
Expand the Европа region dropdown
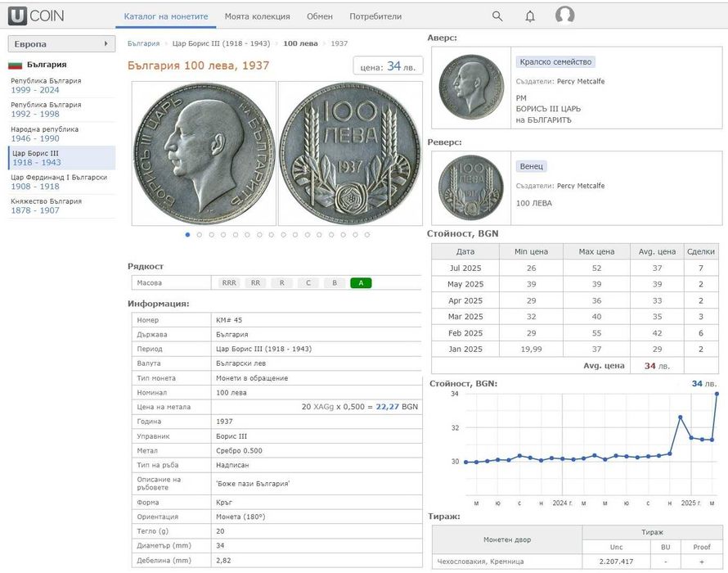pos(61,44)
